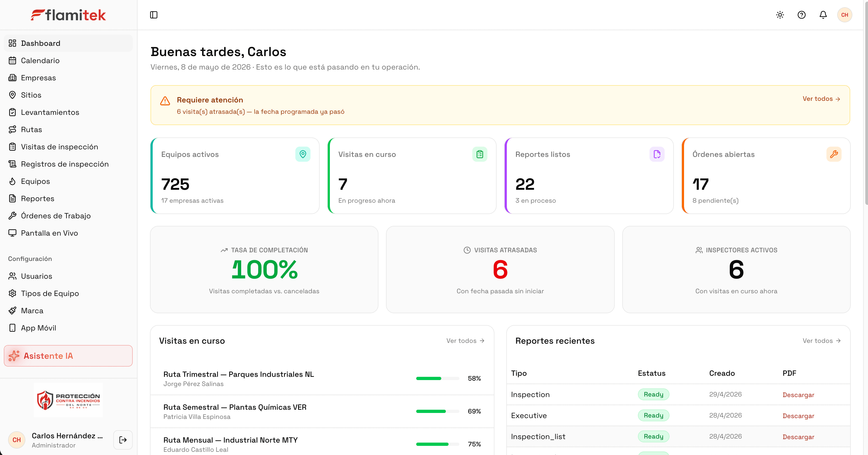Viewport: 868px width, 455px height.
Task: Click Ver todos in Visitas en curso
Action: pyautogui.click(x=465, y=340)
